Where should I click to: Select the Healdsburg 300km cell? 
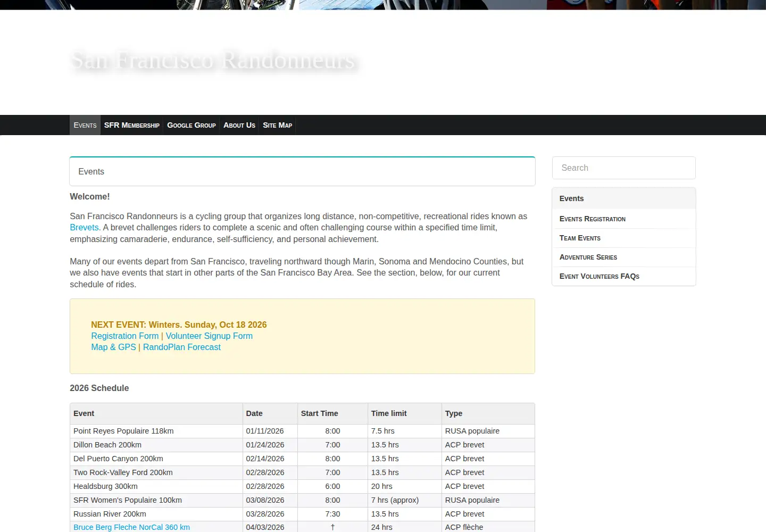[x=156, y=486]
